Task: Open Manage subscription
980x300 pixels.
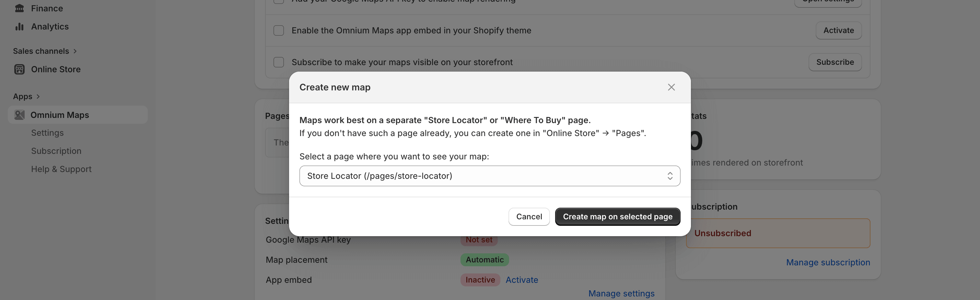Action: (828, 262)
